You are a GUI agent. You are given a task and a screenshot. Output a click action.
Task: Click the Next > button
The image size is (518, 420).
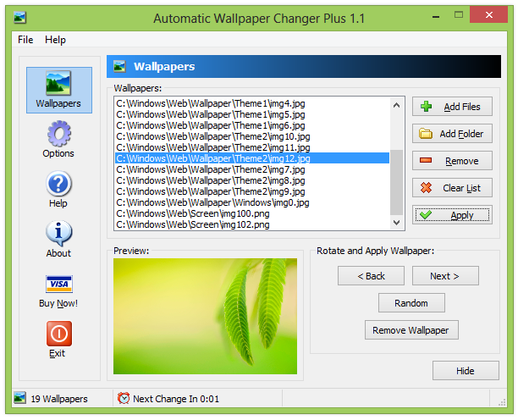tap(445, 275)
